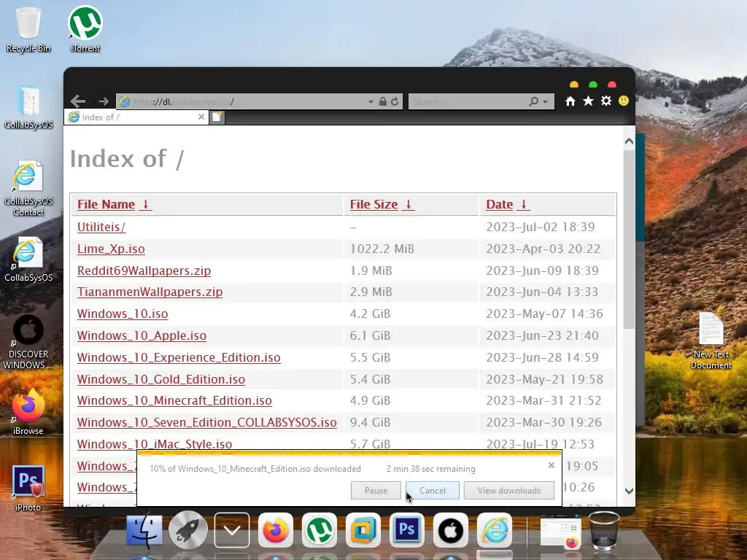Open New Text Document on desktop
747x560 pixels.
point(711,341)
